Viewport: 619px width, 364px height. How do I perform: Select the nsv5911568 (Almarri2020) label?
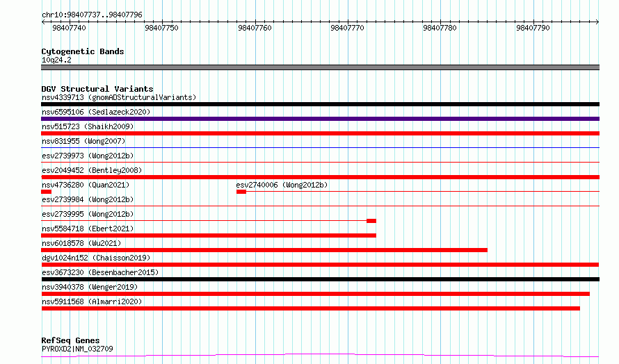pyautogui.click(x=92, y=301)
